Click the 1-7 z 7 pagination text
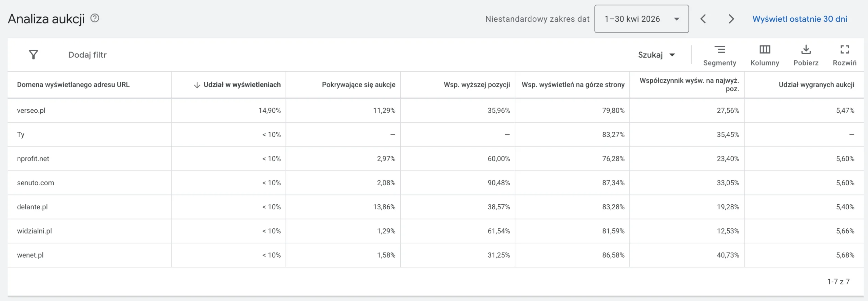This screenshot has height=301, width=868. tap(838, 281)
